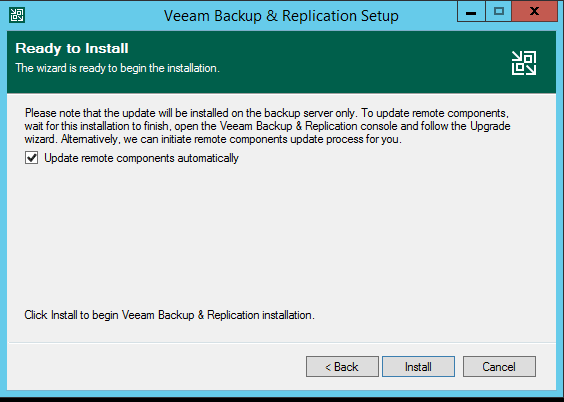The width and height of the screenshot is (564, 402).
Task: Uncheck Update remote components automatically checkbox
Action: coord(31,157)
